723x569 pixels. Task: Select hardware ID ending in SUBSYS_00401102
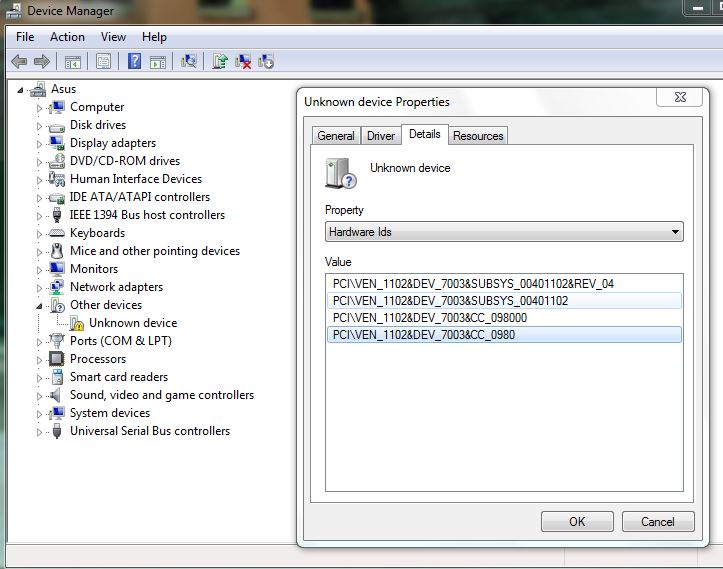(x=504, y=301)
